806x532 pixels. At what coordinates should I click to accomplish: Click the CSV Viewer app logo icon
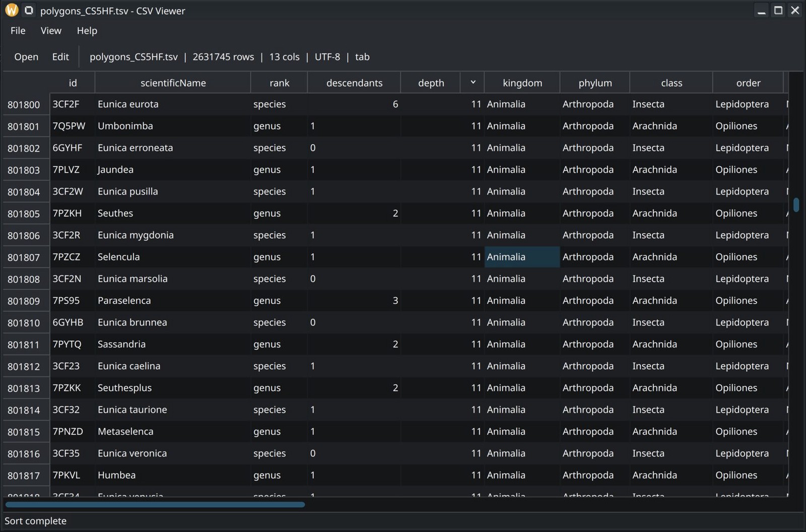[12, 10]
